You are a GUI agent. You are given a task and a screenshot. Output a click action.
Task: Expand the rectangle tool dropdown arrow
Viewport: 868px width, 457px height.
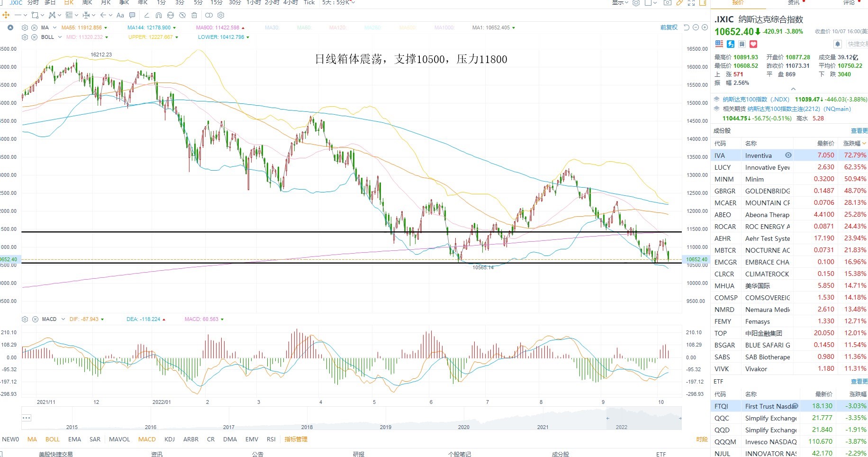point(42,15)
